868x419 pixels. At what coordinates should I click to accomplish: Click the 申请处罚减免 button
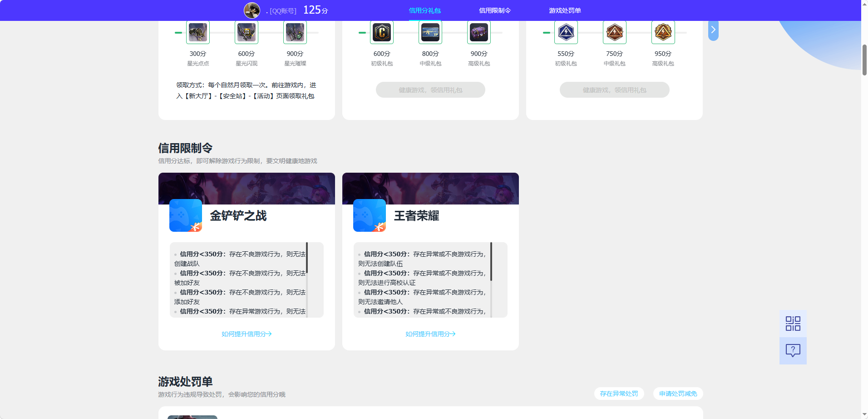678,394
